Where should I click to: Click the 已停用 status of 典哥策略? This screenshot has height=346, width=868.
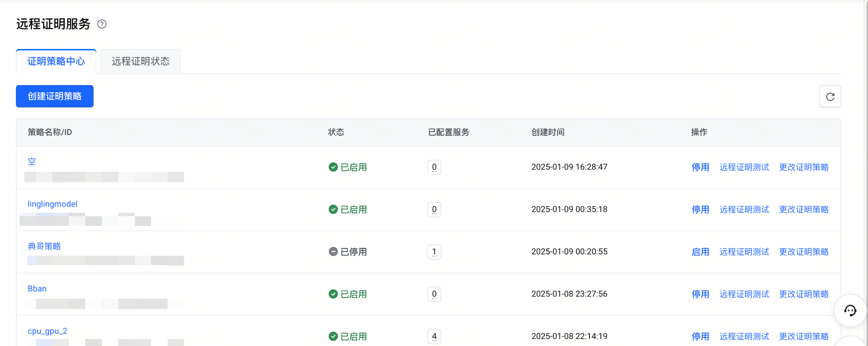pyautogui.click(x=348, y=252)
